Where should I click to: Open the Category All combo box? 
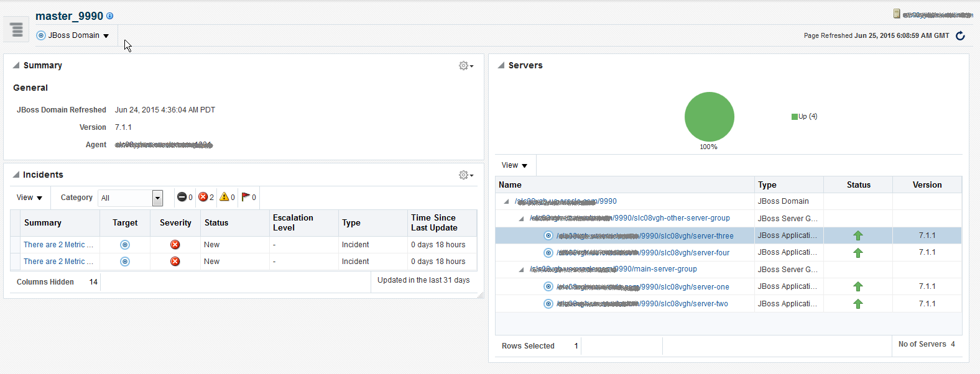pos(131,198)
